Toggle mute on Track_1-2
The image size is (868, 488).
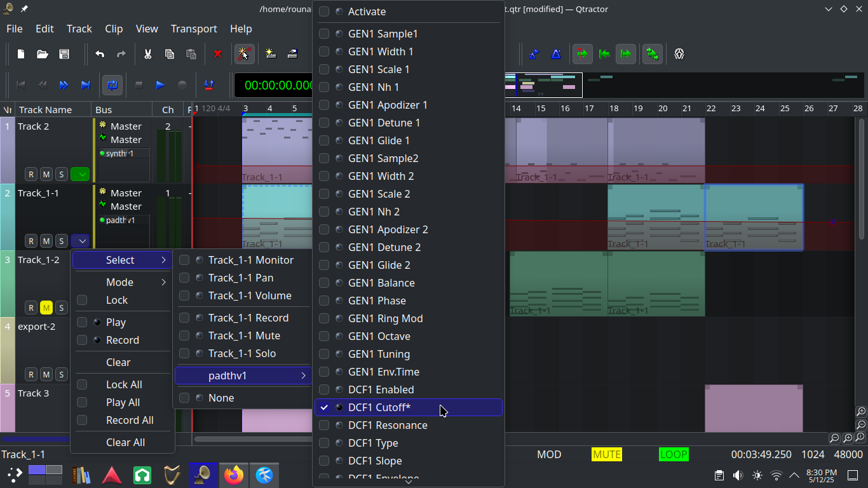pos(46,308)
